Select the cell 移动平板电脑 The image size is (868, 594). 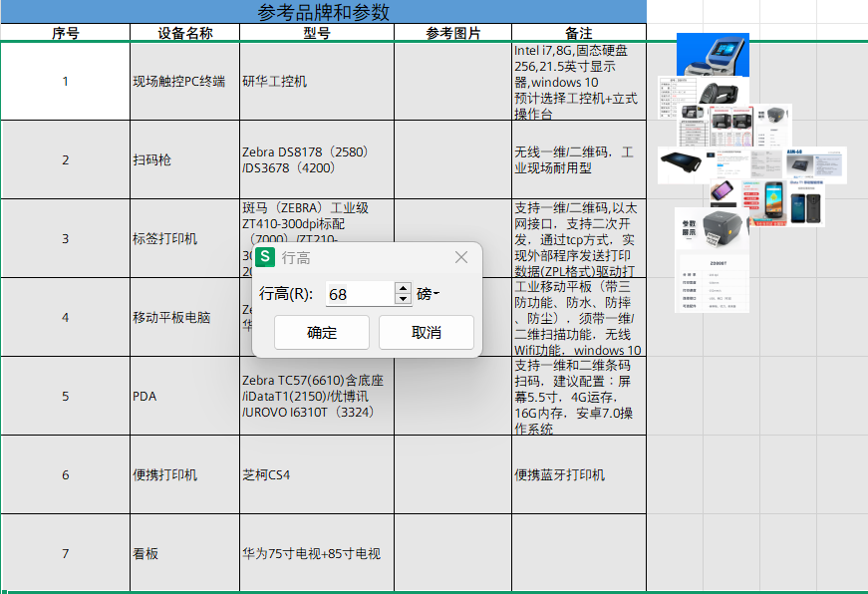click(x=185, y=317)
